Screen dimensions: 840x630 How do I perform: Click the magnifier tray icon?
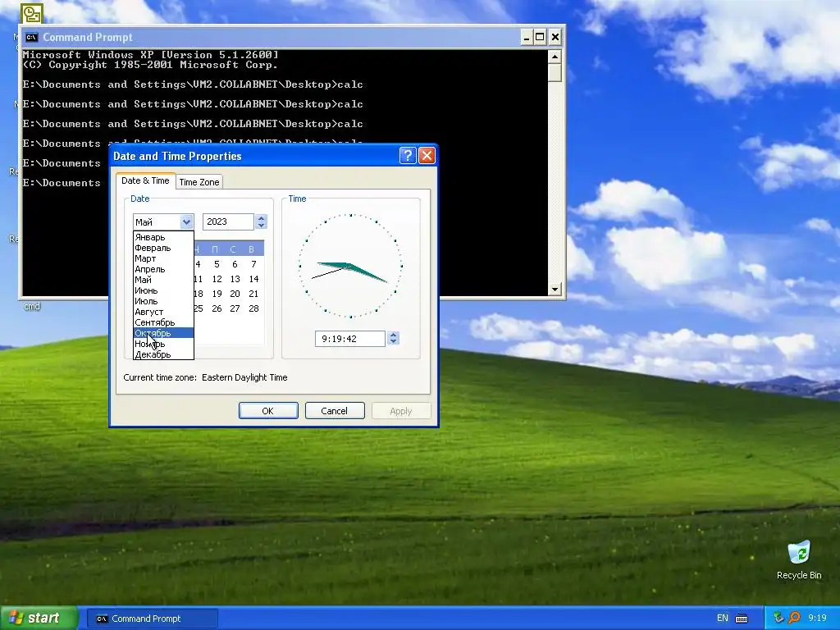point(794,619)
